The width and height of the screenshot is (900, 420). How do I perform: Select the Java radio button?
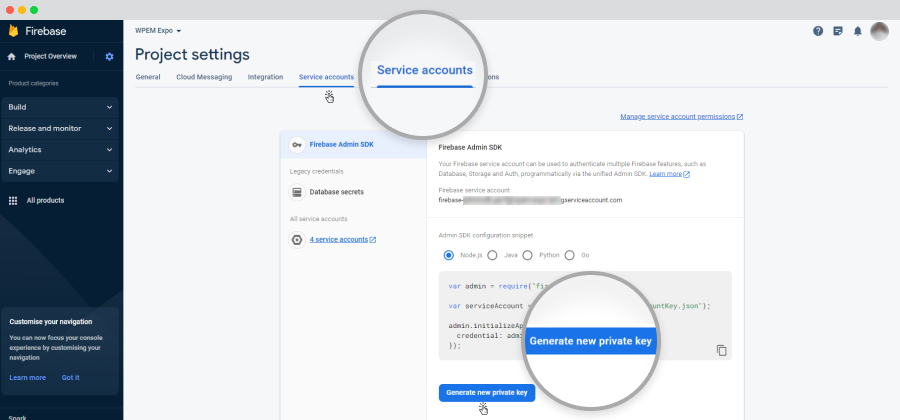point(492,255)
